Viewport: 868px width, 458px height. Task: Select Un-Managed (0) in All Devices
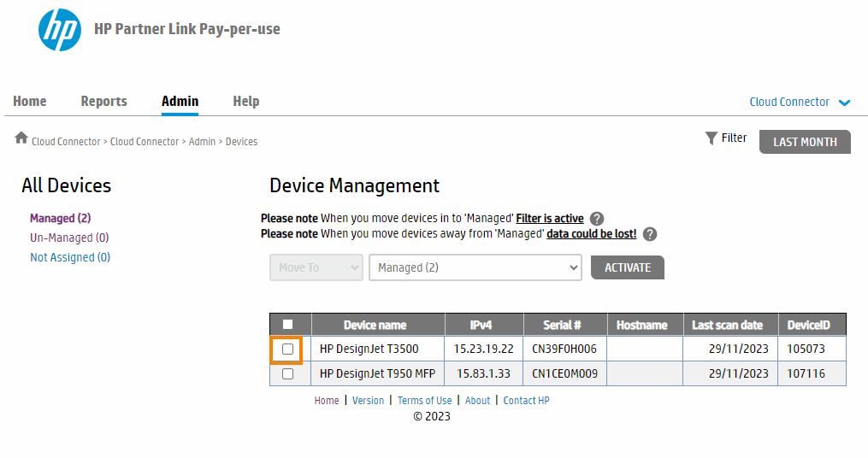pyautogui.click(x=69, y=238)
